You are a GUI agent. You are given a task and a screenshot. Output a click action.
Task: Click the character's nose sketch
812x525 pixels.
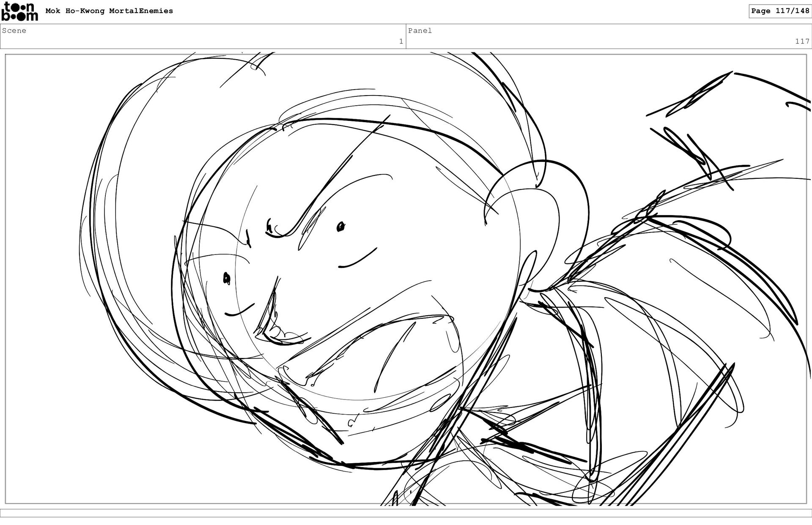point(277,323)
